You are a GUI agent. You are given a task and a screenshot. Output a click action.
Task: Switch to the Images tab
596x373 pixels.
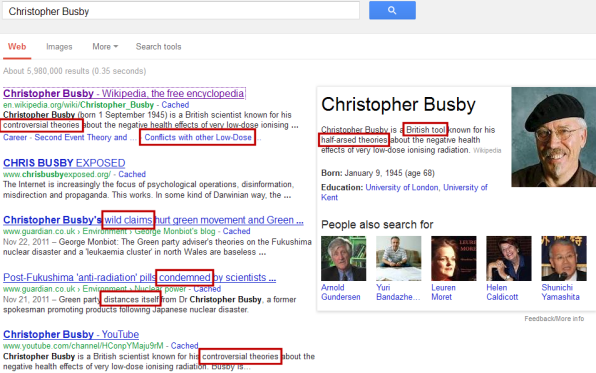pos(59,47)
